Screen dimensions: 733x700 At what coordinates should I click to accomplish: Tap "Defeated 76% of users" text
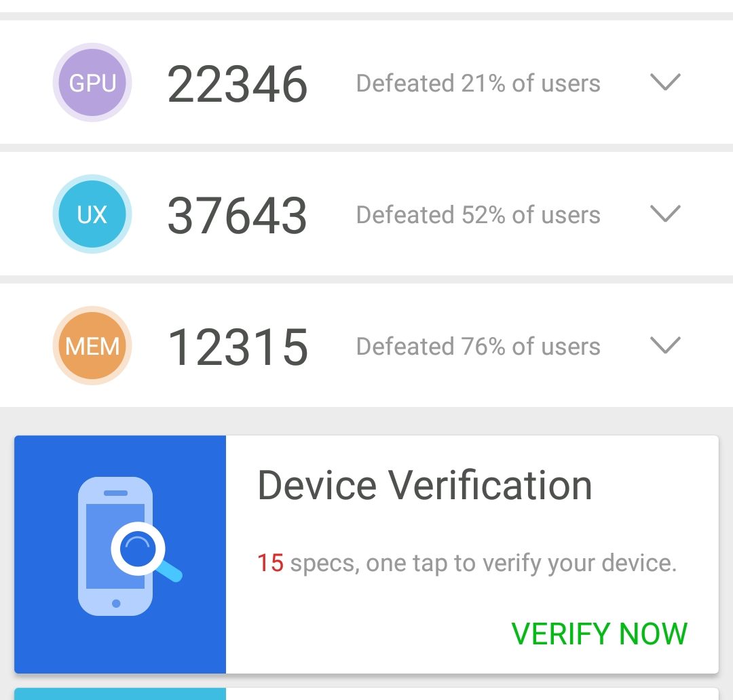(478, 347)
